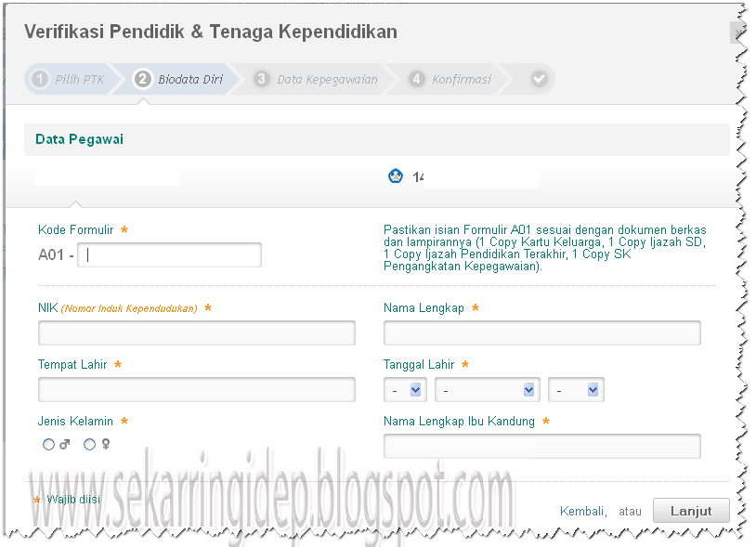Click the ministry logo icon beside the employee number
Viewport: 756px width, 547px height.
coord(397,176)
